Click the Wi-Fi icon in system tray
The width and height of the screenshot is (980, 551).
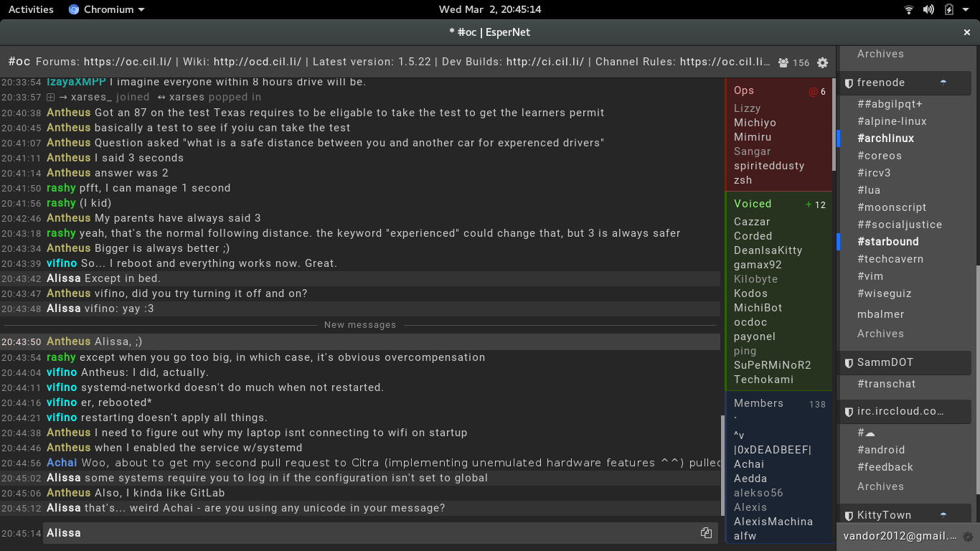[x=909, y=9]
